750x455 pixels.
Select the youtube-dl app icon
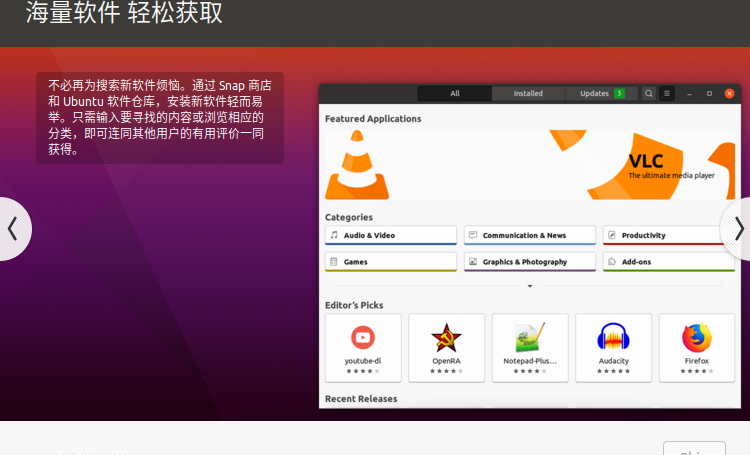click(x=363, y=337)
